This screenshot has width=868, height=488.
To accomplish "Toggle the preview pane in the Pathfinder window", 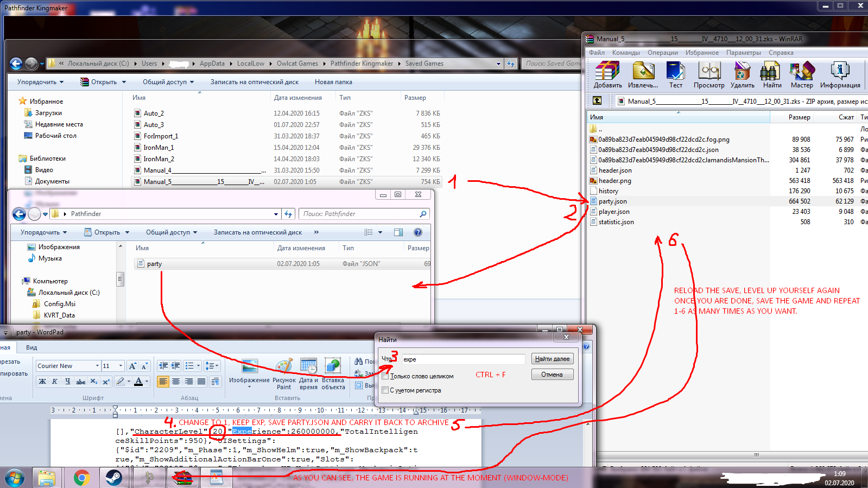I will (x=398, y=232).
